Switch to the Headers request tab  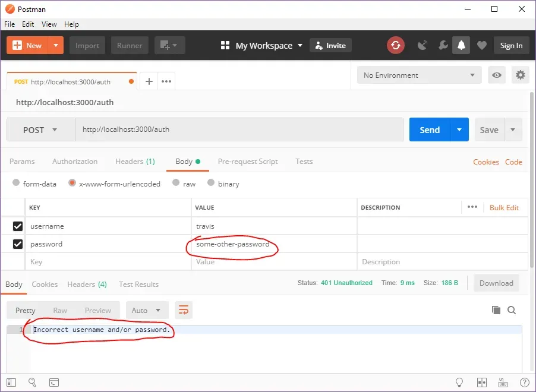(x=135, y=161)
